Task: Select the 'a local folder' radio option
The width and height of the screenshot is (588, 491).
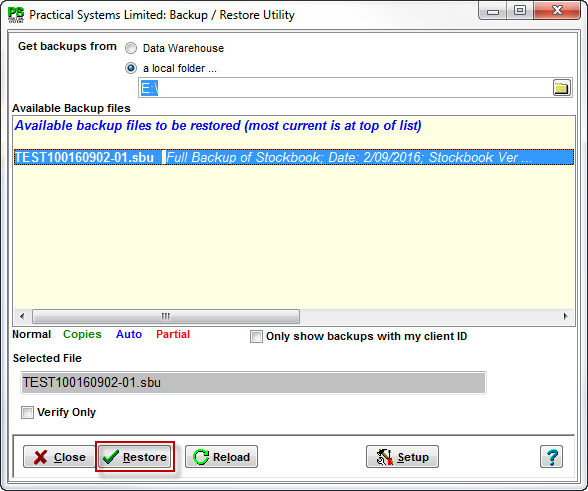Action: (x=131, y=68)
